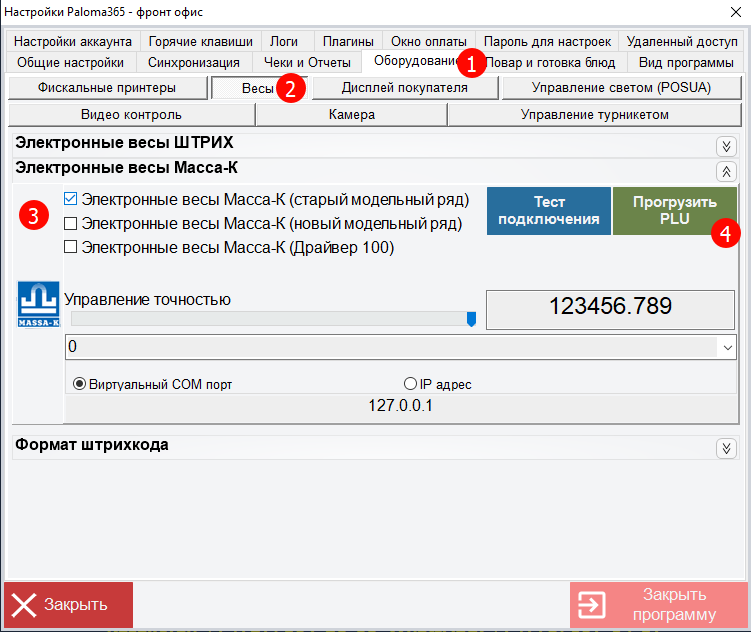The height and width of the screenshot is (632, 751).
Task: Click the Управление точностью slider handle
Action: click(x=471, y=319)
